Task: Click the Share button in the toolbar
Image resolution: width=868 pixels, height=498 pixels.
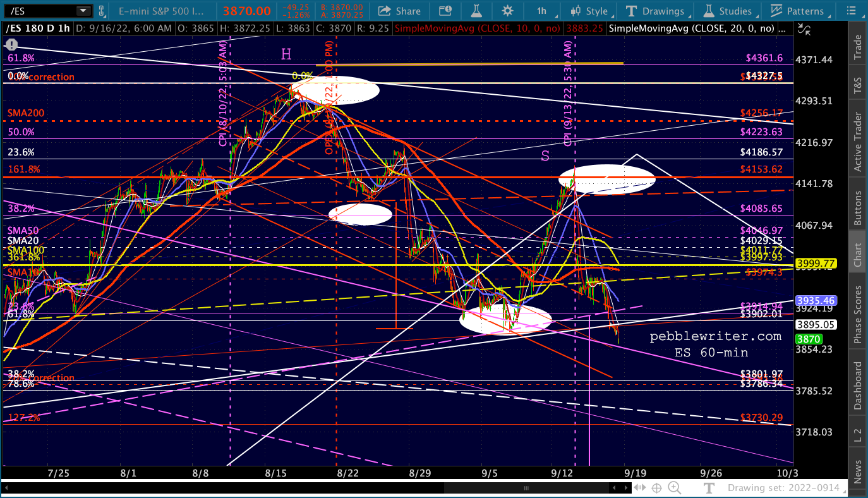Action: 399,11
